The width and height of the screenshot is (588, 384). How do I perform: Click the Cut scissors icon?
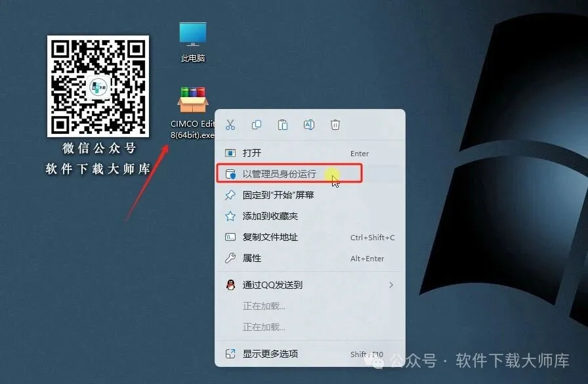pyautogui.click(x=230, y=125)
